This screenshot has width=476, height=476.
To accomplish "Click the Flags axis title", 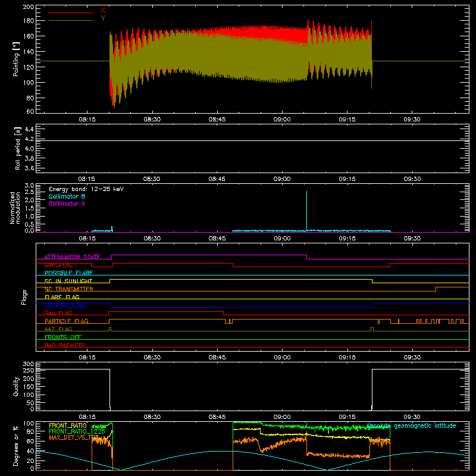I will pyautogui.click(x=24, y=297).
